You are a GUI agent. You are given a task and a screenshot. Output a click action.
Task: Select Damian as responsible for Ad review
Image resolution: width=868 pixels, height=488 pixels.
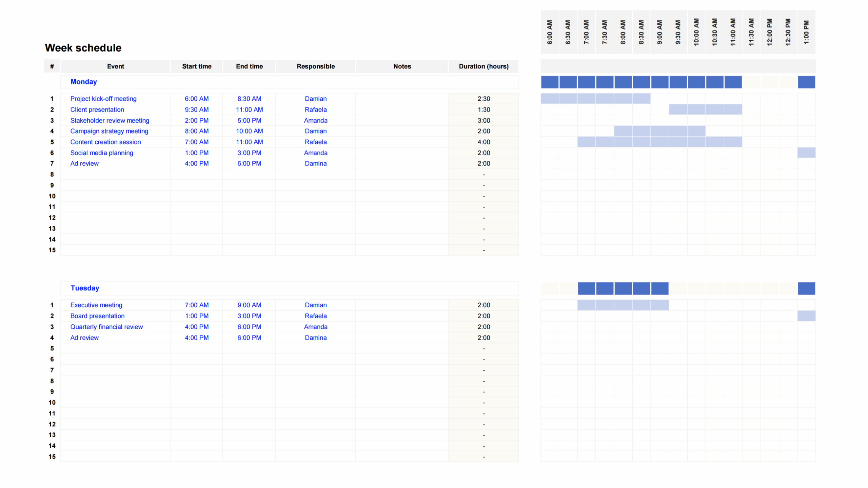[x=315, y=163]
